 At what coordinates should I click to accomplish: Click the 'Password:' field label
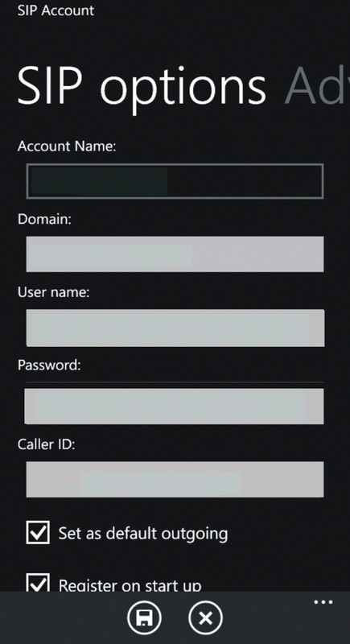(49, 365)
